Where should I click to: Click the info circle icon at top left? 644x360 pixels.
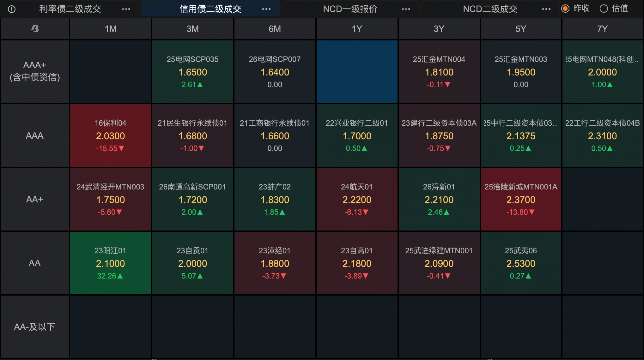point(12,9)
